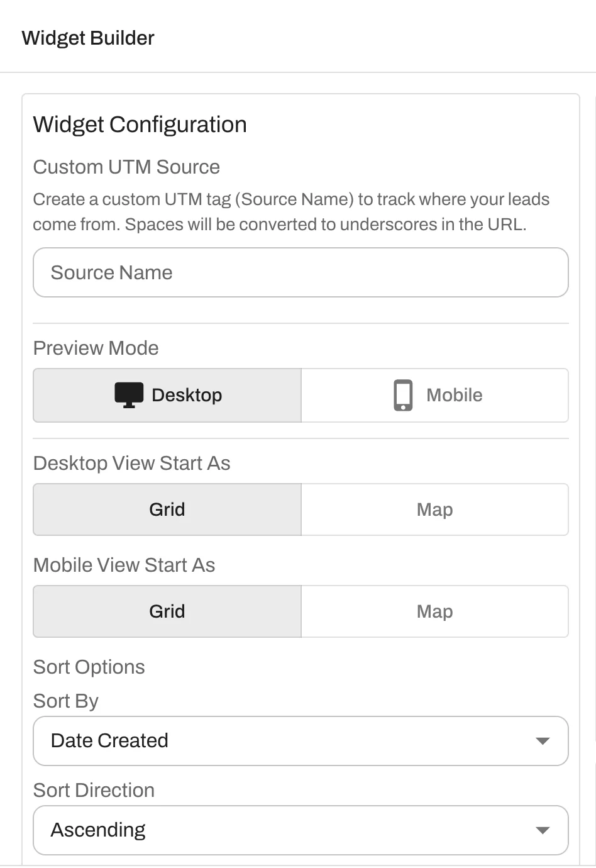
Task: Click the mobile phone icon
Action: pyautogui.click(x=403, y=395)
